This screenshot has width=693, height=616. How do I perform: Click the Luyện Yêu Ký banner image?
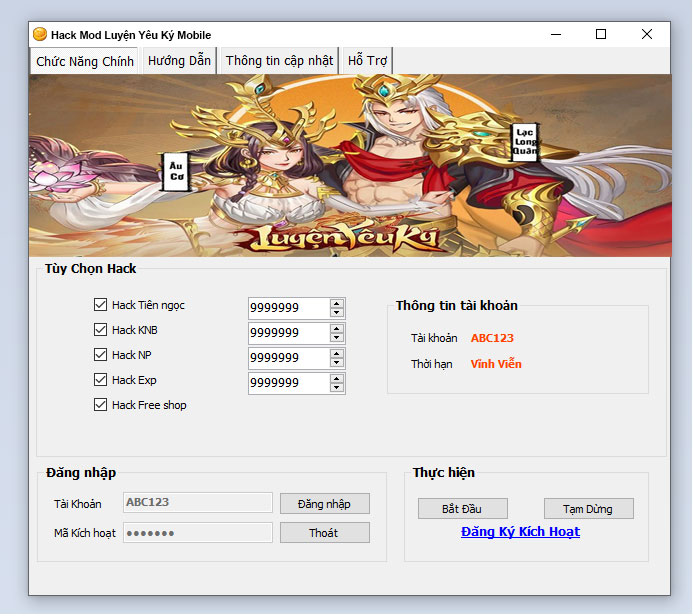350,165
